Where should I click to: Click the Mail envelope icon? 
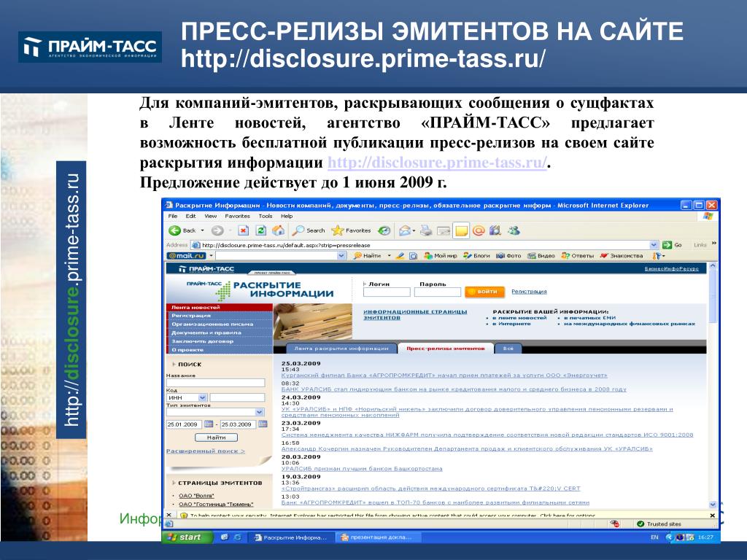[405, 230]
